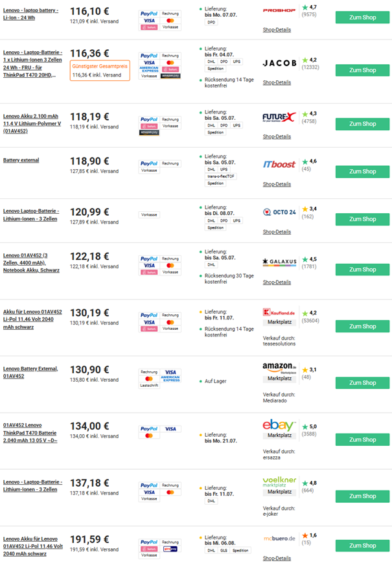Viewport: 392px width, 567px height.
Task: Click the voelkner marketplace logo
Action: (x=279, y=481)
